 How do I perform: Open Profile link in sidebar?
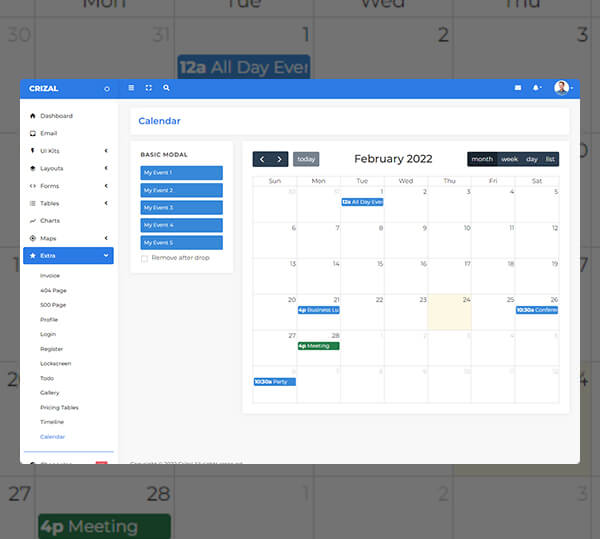(49, 319)
